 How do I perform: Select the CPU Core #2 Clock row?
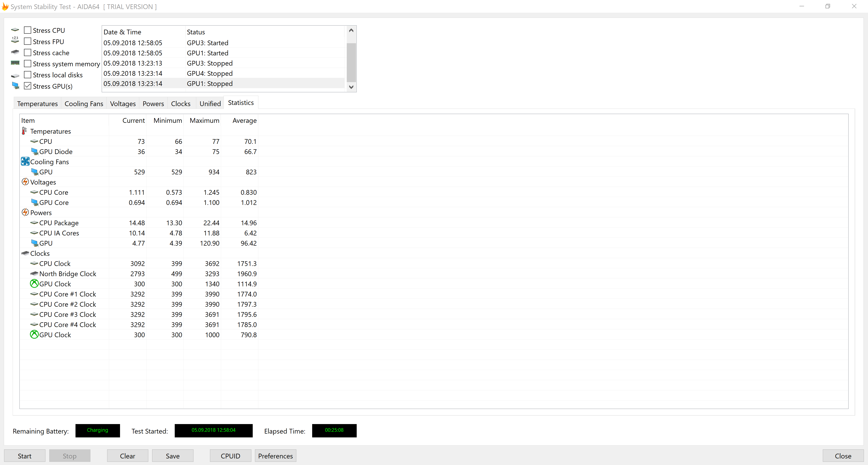click(139, 304)
